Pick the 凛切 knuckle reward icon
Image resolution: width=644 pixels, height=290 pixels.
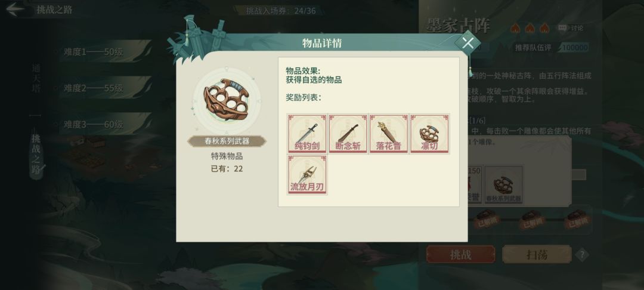tap(429, 134)
